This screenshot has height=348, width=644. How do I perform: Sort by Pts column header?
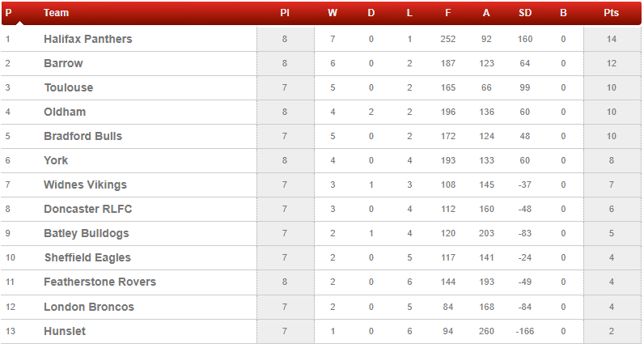(611, 13)
